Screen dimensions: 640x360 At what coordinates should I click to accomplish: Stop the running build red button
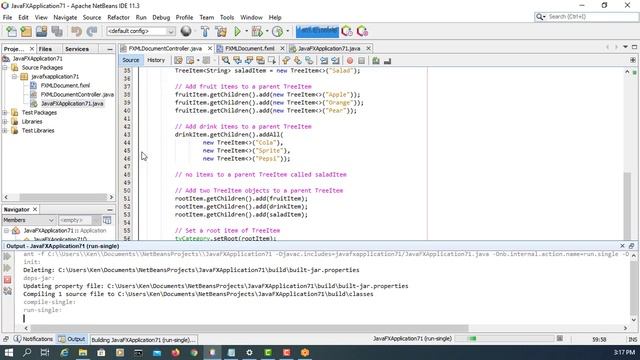point(7,280)
